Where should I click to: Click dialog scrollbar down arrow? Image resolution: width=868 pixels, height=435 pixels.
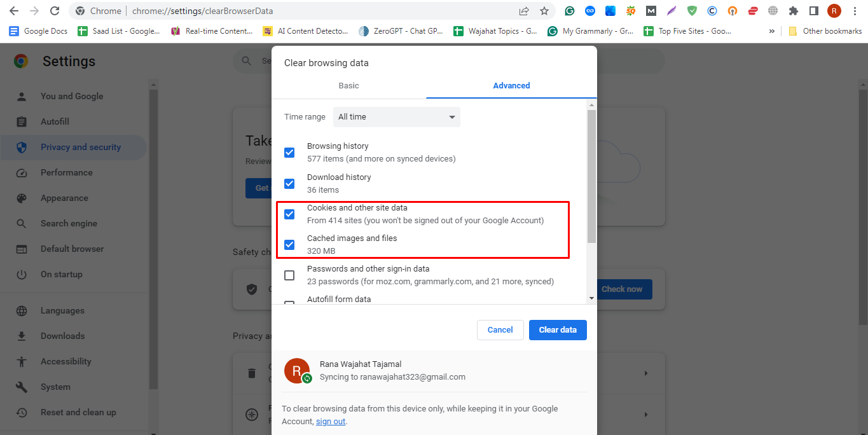pos(591,298)
